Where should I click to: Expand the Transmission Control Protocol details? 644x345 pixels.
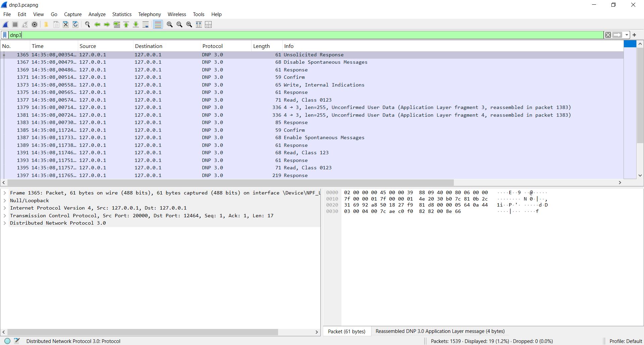click(4, 216)
